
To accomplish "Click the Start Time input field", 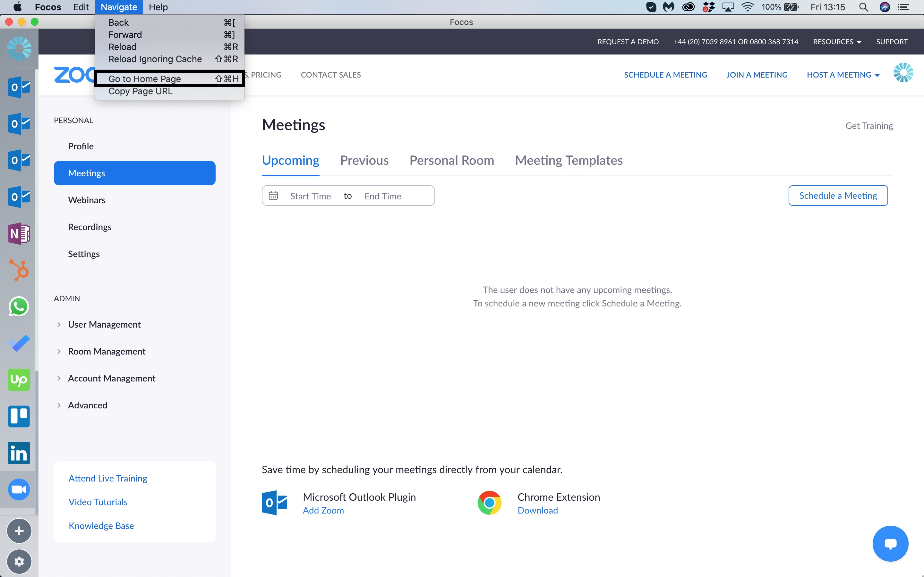I will tap(310, 196).
